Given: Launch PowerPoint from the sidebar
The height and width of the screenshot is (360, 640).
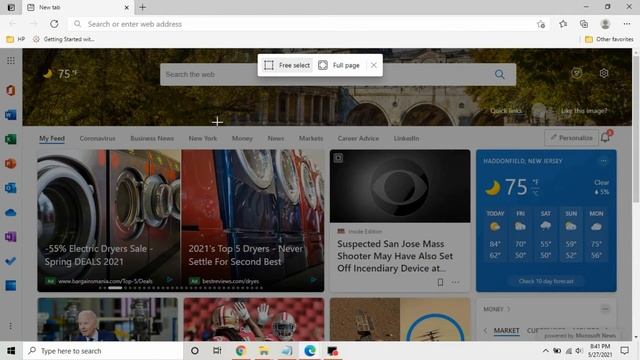Looking at the screenshot, I should [x=11, y=164].
